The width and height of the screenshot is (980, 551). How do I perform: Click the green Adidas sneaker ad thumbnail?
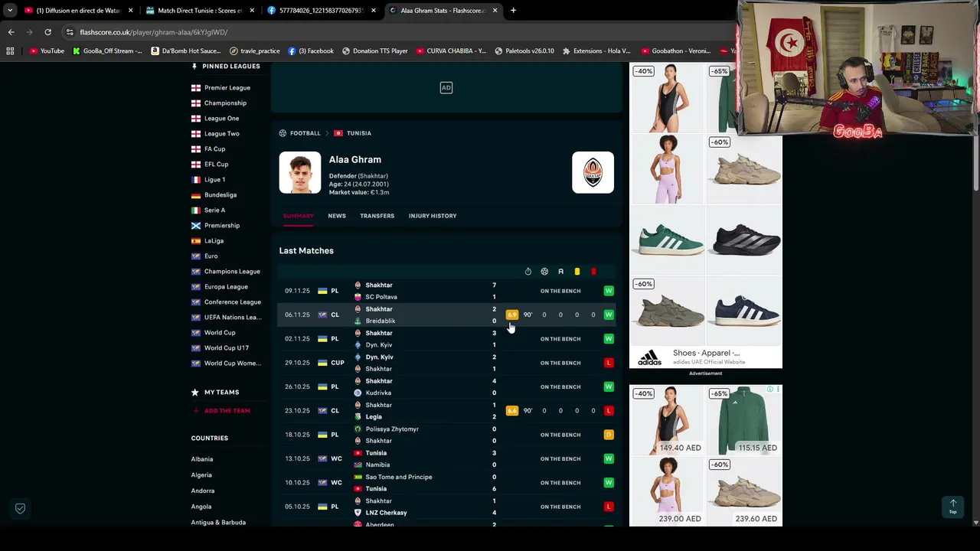point(668,240)
